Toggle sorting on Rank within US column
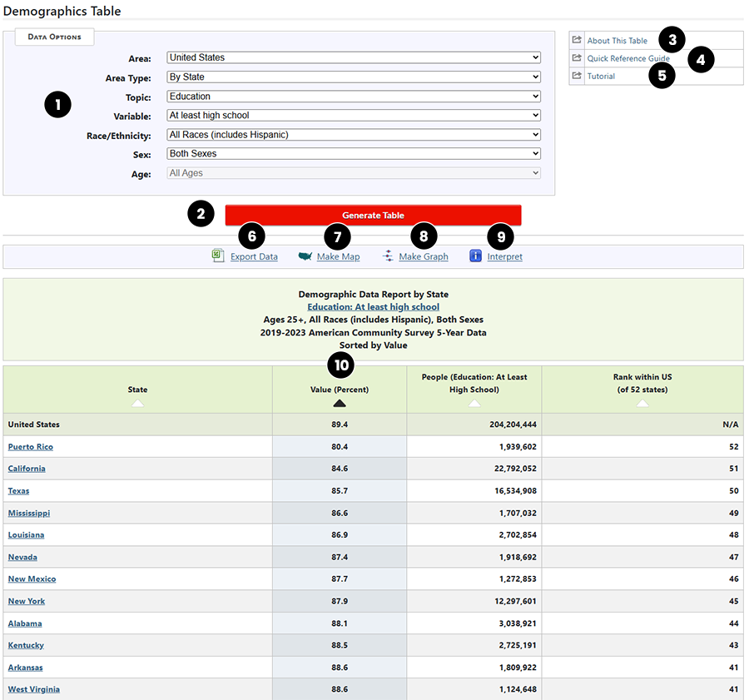The width and height of the screenshot is (749, 700). click(642, 403)
